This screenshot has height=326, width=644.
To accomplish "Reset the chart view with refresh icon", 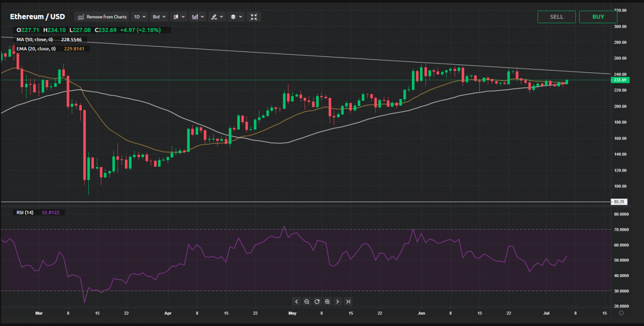I will click(x=317, y=302).
